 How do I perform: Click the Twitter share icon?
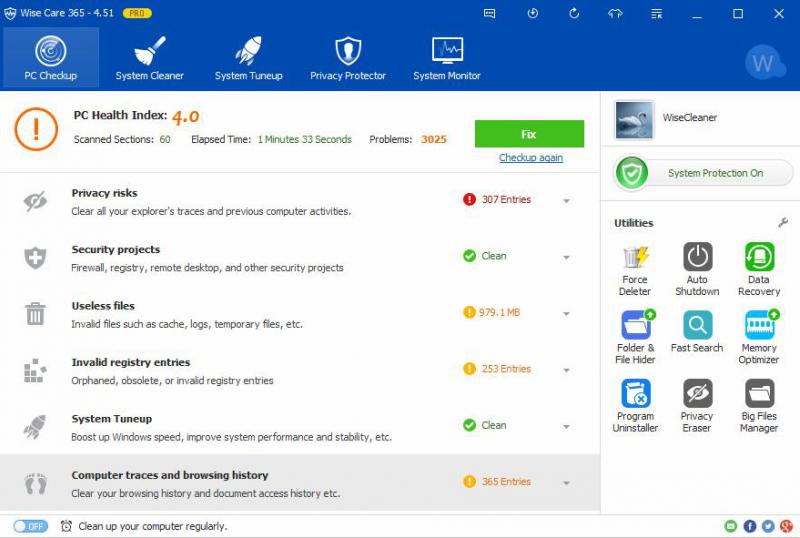[x=768, y=526]
